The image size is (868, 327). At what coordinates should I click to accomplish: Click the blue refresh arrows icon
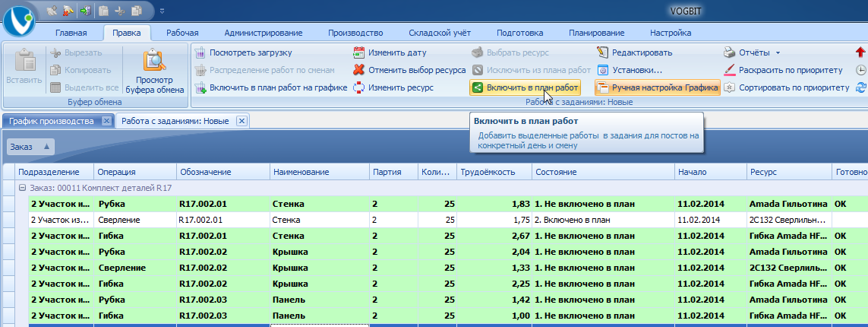(x=861, y=87)
